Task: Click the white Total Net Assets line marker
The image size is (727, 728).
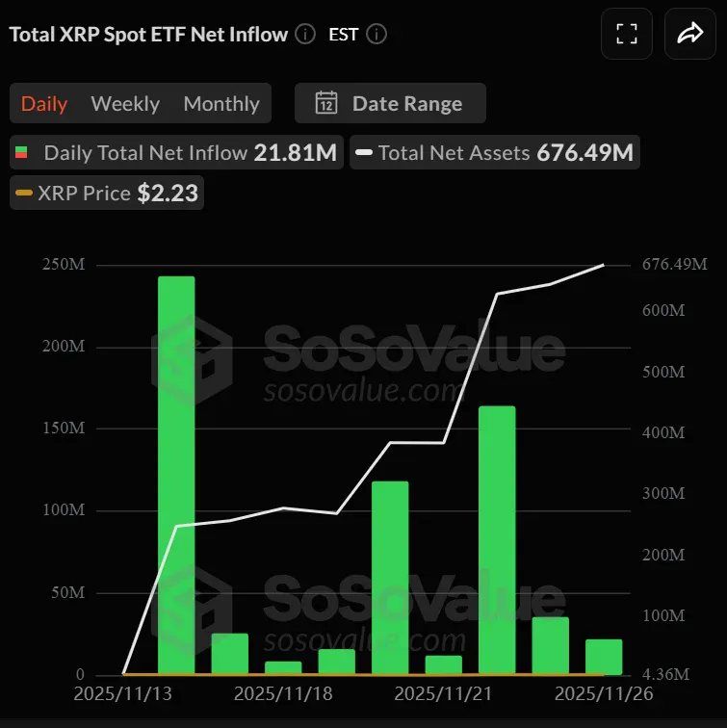Action: pyautogui.click(x=364, y=152)
